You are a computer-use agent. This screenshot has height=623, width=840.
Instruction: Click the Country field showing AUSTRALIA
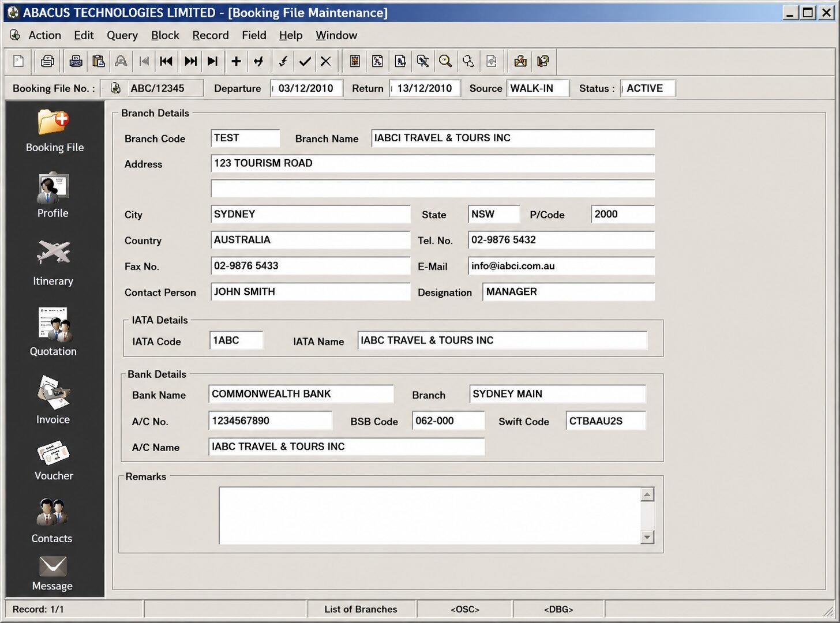310,240
